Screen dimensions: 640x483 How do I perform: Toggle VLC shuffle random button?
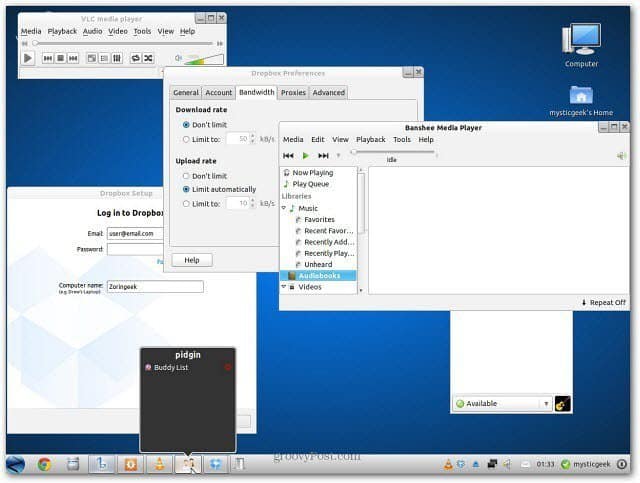coord(148,58)
